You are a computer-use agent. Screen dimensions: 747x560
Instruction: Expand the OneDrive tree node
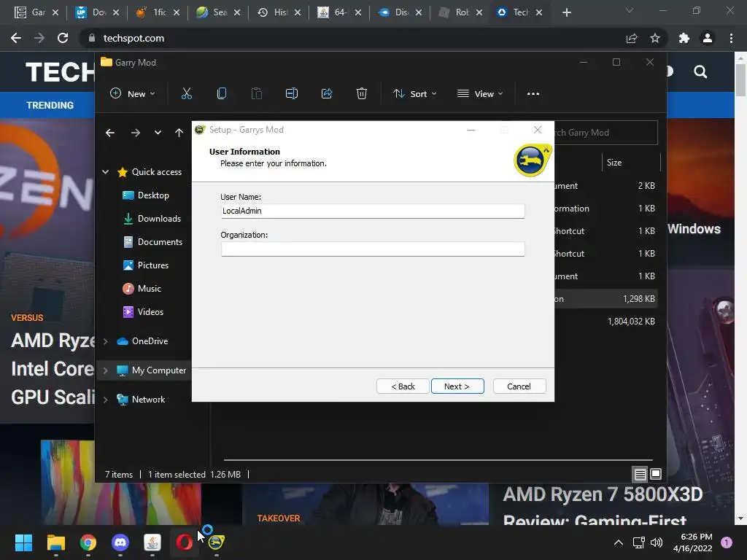point(105,341)
